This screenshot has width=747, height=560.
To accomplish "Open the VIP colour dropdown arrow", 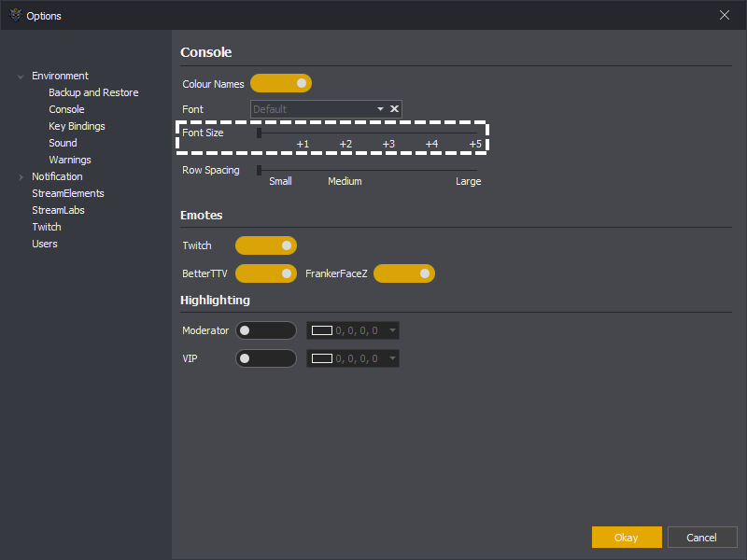I will (392, 358).
